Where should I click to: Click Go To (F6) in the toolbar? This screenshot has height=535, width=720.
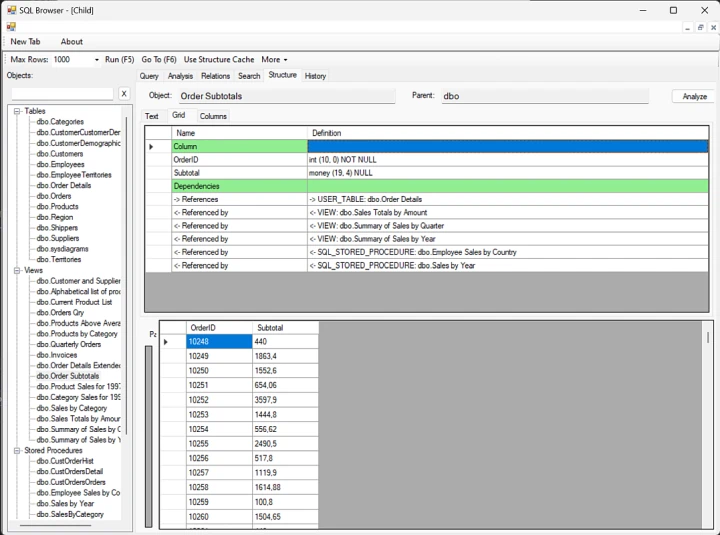tap(159, 60)
